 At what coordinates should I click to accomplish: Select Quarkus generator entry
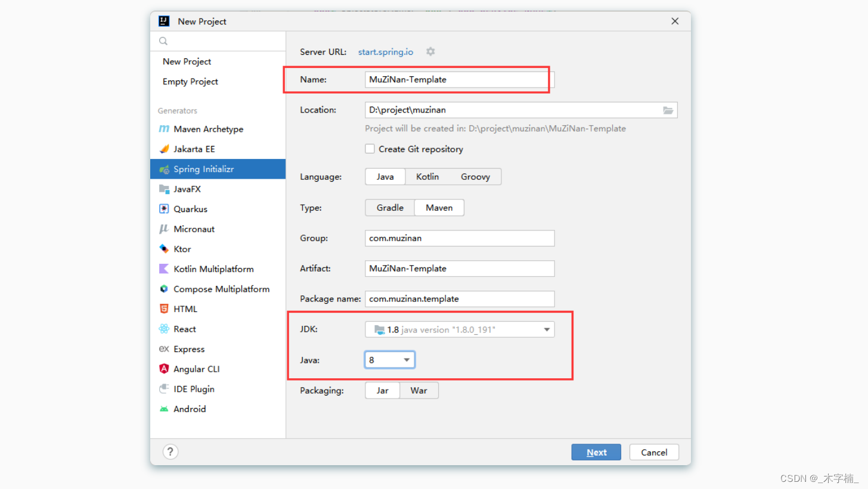218,209
